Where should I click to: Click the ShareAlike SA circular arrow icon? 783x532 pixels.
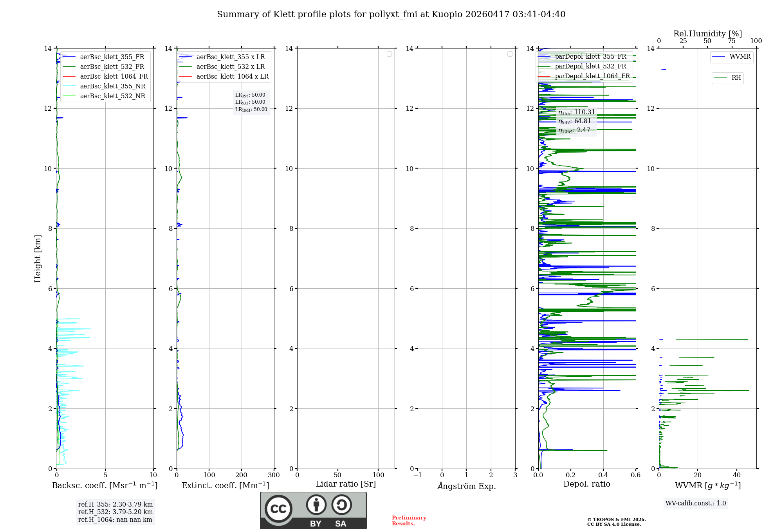point(341,505)
